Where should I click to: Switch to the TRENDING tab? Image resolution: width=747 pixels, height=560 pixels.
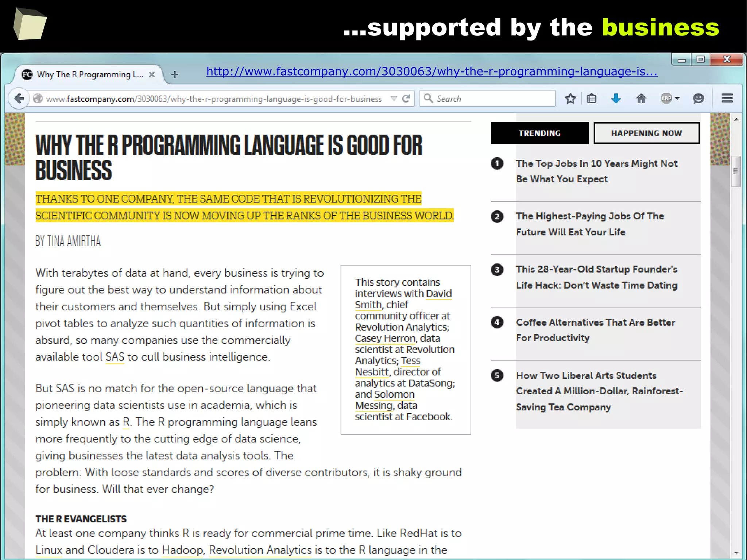pyautogui.click(x=539, y=133)
